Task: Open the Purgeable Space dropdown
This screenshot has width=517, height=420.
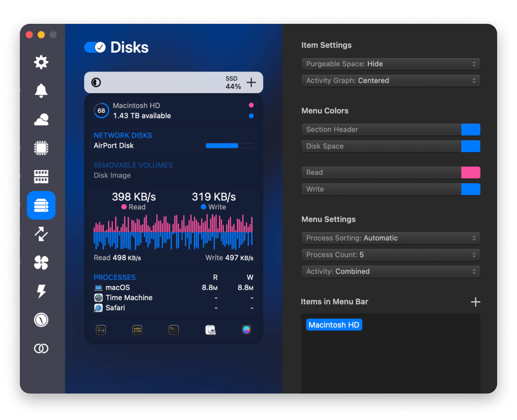Action: [x=390, y=64]
